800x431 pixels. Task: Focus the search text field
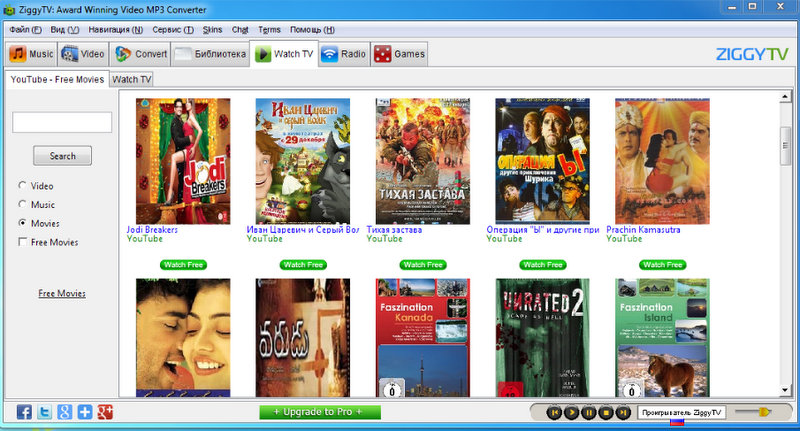[62, 122]
